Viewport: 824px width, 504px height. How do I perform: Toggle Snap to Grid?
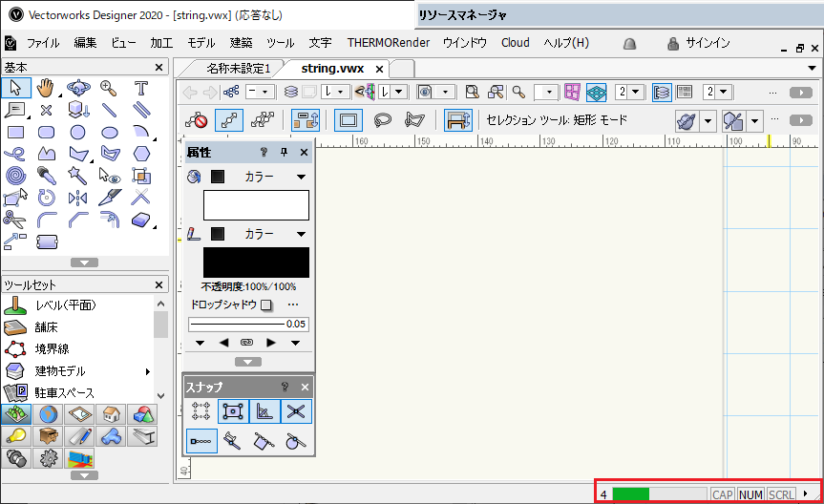pyautogui.click(x=201, y=411)
